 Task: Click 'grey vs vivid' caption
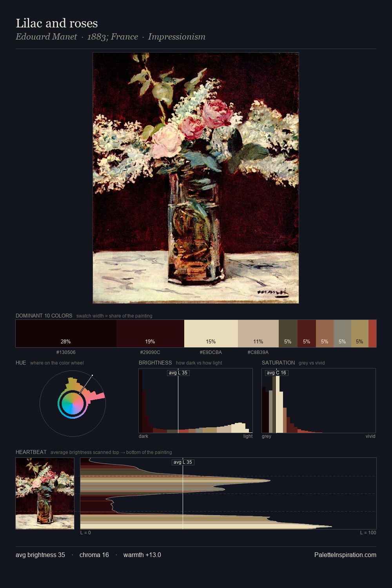[x=312, y=363]
